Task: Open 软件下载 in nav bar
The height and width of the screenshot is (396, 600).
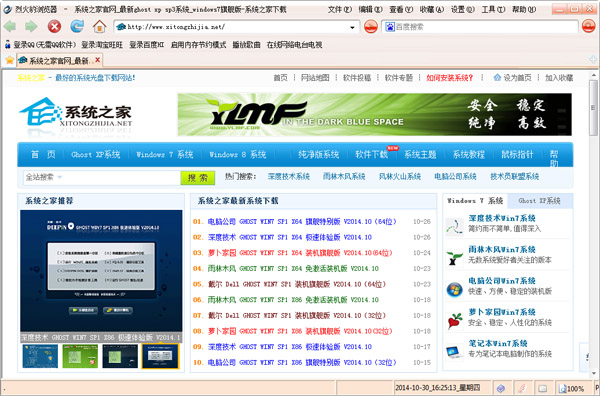Action: pyautogui.click(x=372, y=155)
